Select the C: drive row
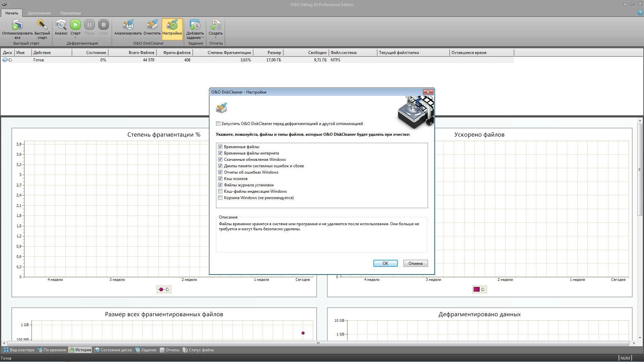 [x=257, y=60]
